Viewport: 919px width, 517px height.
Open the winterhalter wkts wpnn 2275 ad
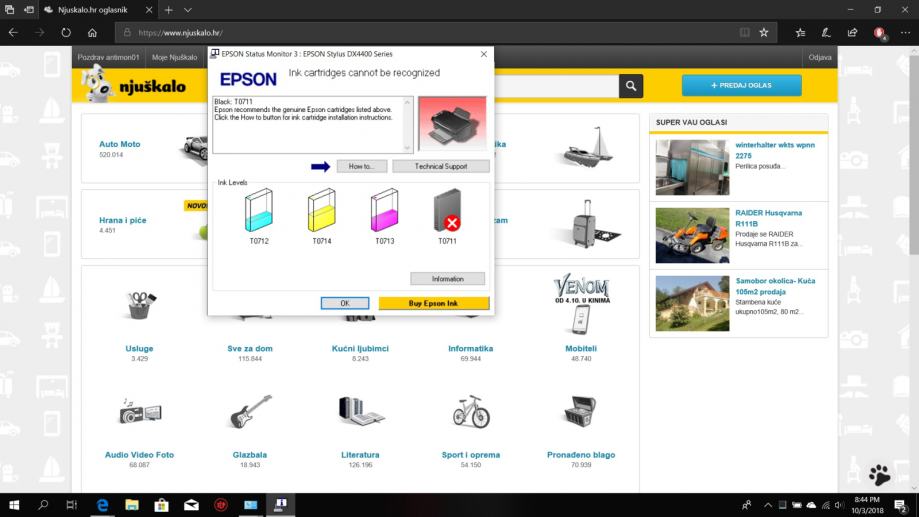click(x=775, y=150)
